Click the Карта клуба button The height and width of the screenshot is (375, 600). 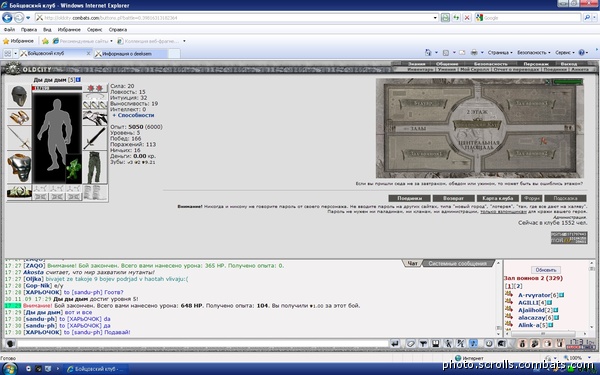pos(498,198)
